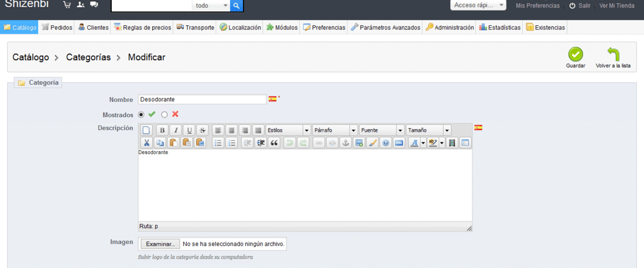This screenshot has width=644, height=268.
Task: Expand the highlight color picker arrow
Action: (442, 143)
